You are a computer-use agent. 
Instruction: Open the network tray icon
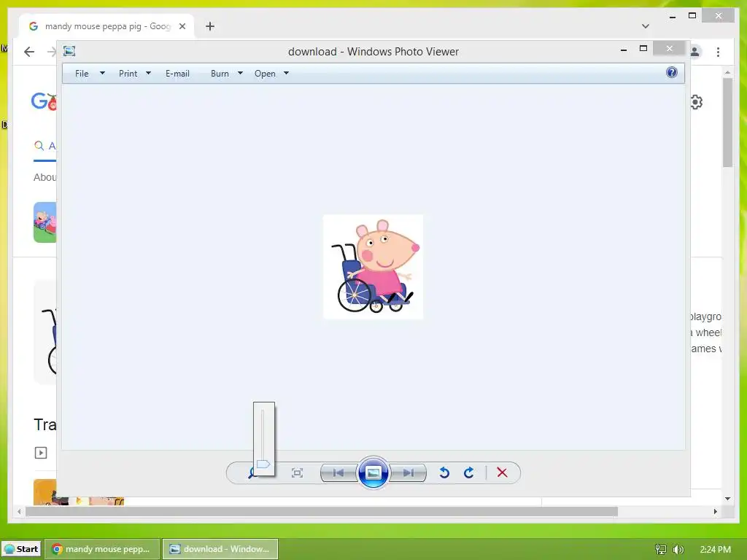point(660,550)
